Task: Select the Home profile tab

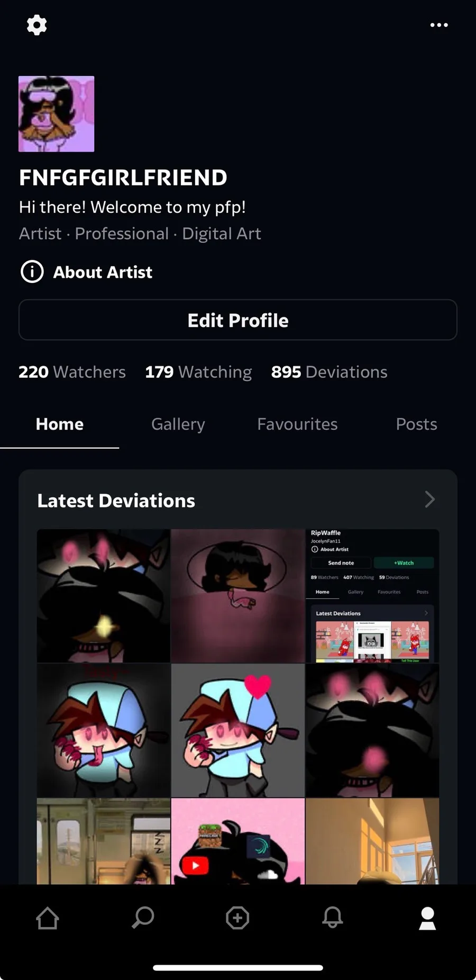Action: (60, 424)
